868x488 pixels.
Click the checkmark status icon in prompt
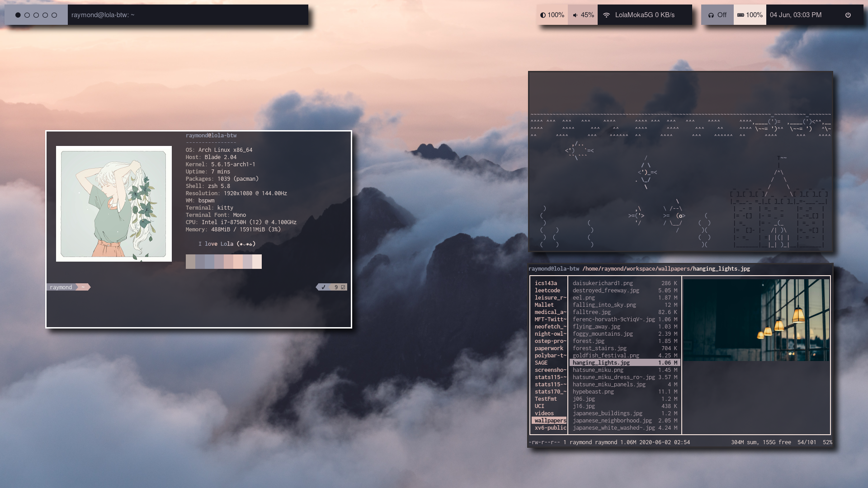323,287
